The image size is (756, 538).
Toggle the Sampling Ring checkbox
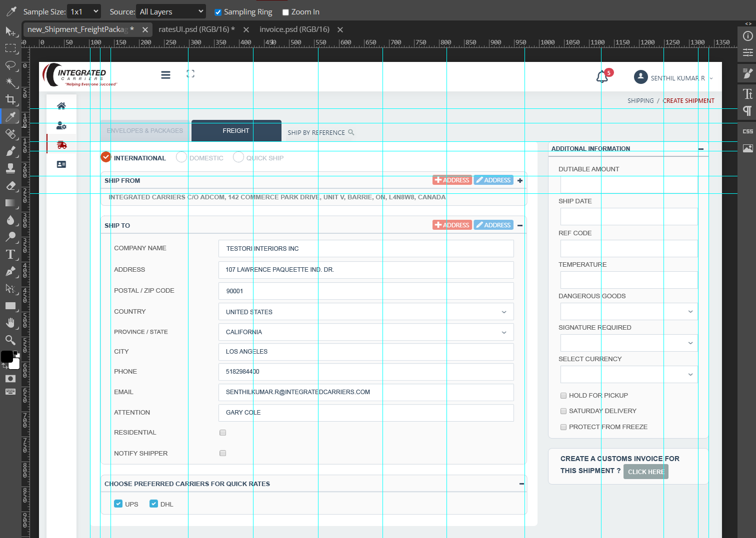click(x=218, y=12)
